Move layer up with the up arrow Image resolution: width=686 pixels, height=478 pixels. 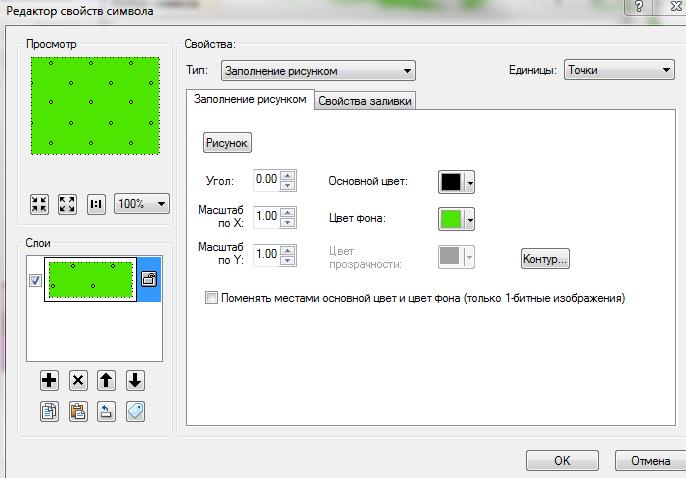pos(106,380)
